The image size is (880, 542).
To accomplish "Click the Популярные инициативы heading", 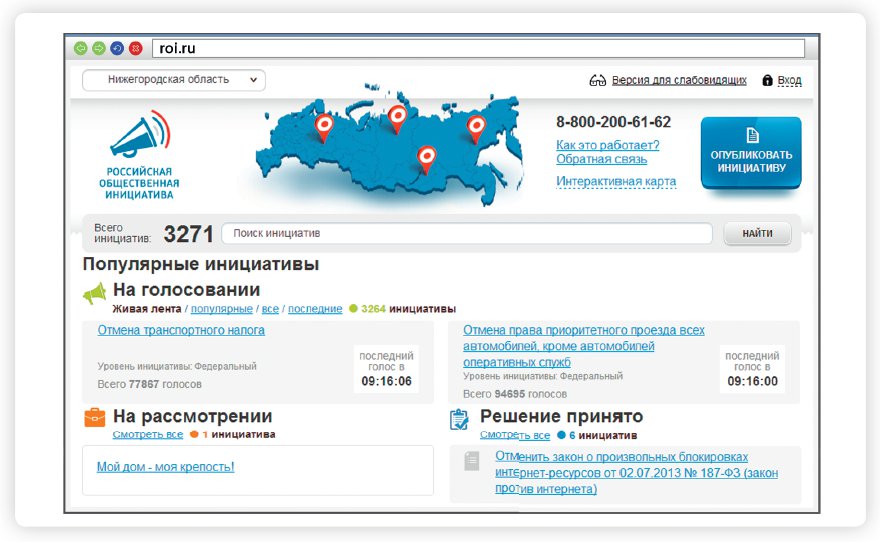I will [x=201, y=264].
